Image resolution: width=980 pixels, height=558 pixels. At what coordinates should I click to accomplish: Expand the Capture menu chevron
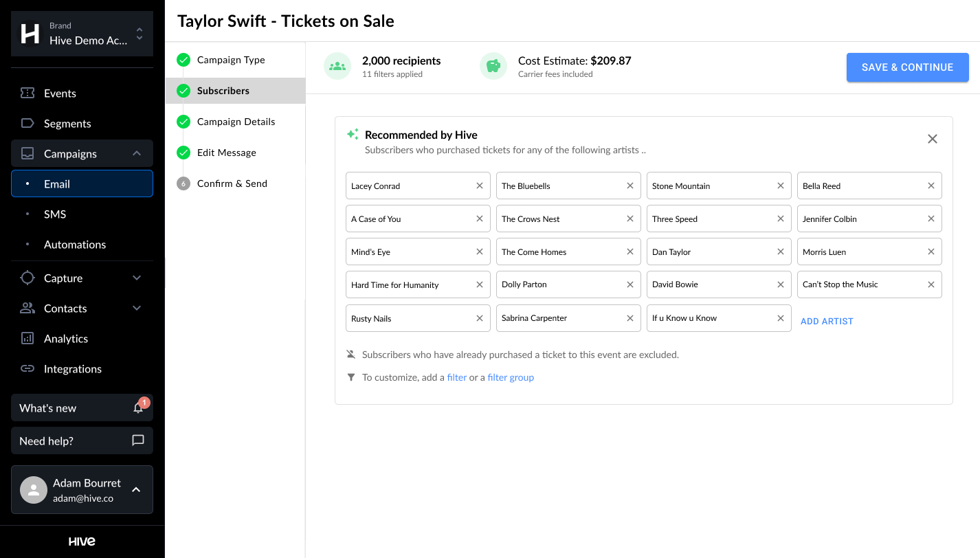coord(137,278)
